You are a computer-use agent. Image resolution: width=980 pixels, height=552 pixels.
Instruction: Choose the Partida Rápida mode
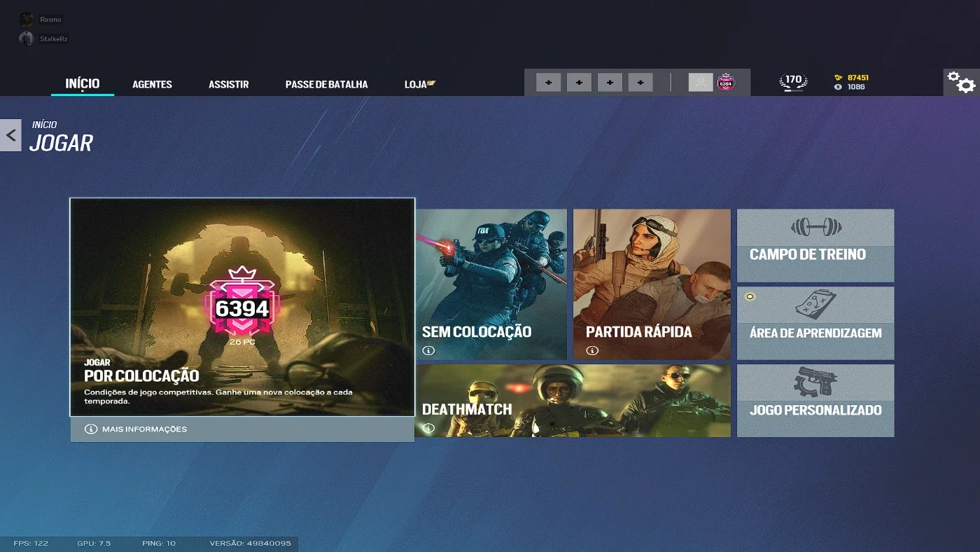tap(652, 284)
